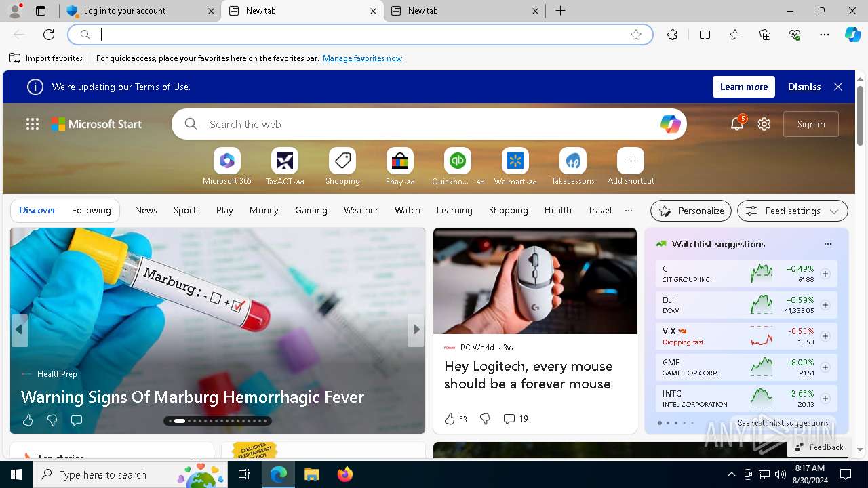The height and width of the screenshot is (488, 868).
Task: Open the Logitech forever mouse article image
Action: click(x=535, y=281)
